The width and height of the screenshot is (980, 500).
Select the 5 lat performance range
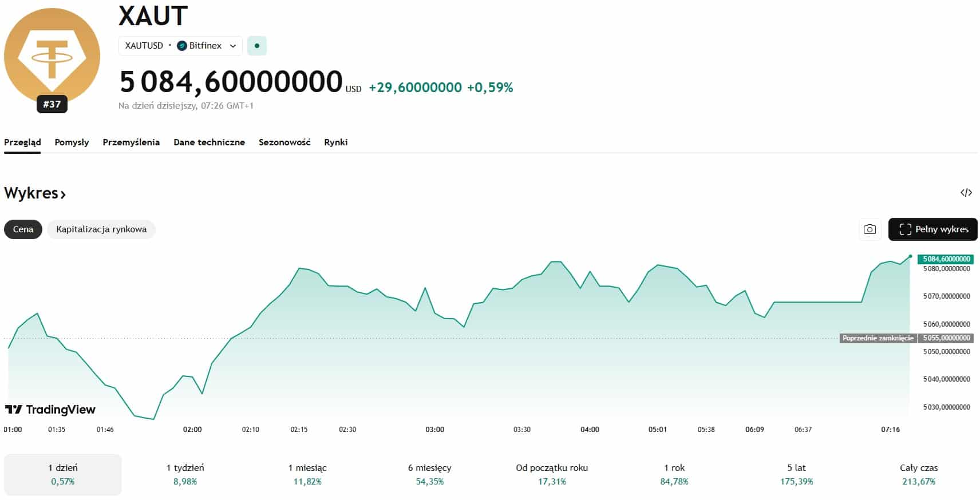796,474
